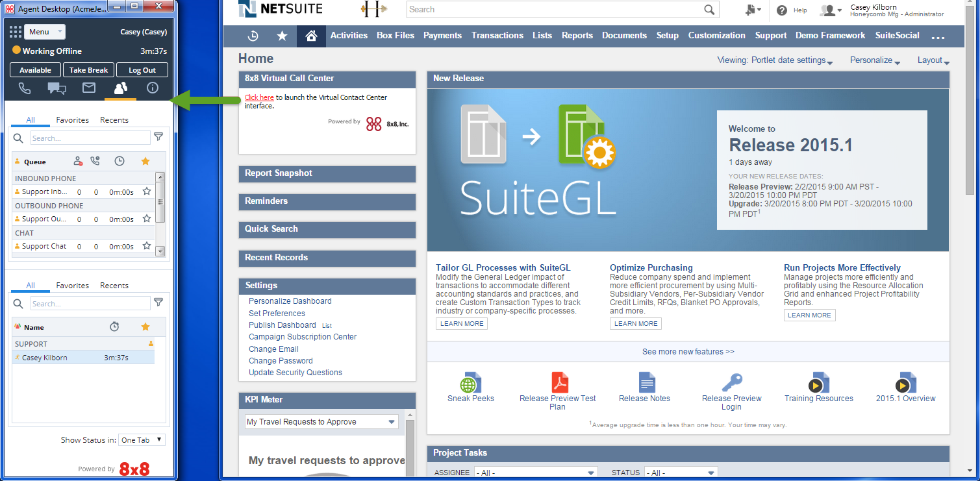Viewport: 980px width, 481px height.
Task: Open the three-dots overflow menu in NetSuite
Action: pyautogui.click(x=938, y=36)
